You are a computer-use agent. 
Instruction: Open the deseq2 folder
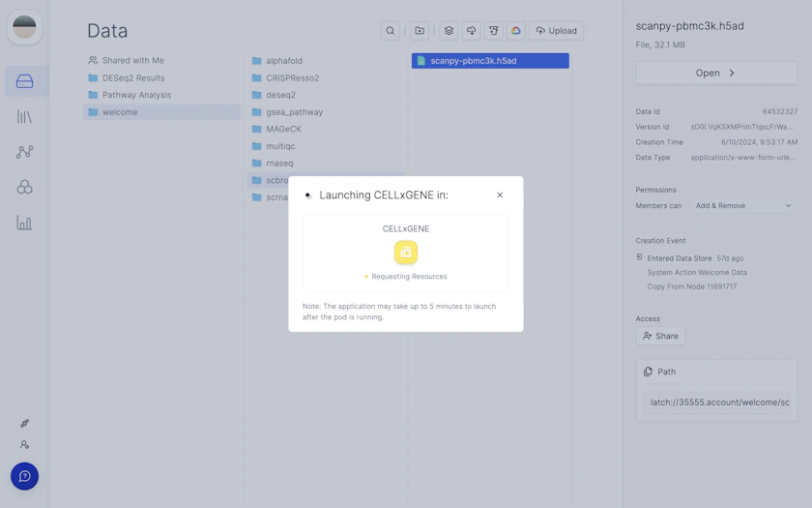[x=327, y=95]
